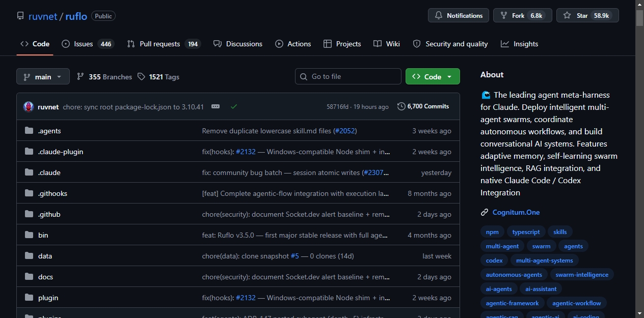Click the folder icon for .githooks
The width and height of the screenshot is (644, 318).
29,193
